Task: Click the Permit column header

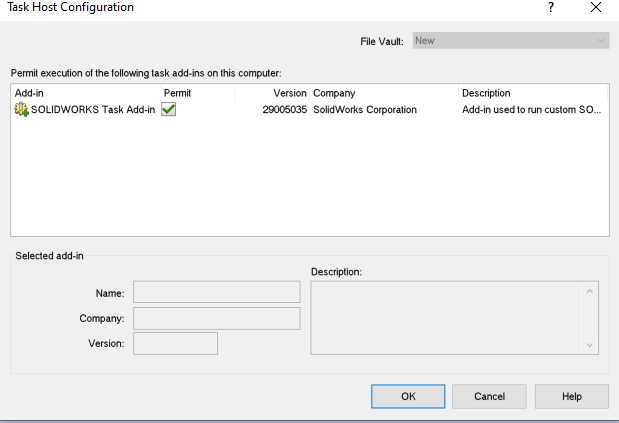Action: tap(196, 93)
